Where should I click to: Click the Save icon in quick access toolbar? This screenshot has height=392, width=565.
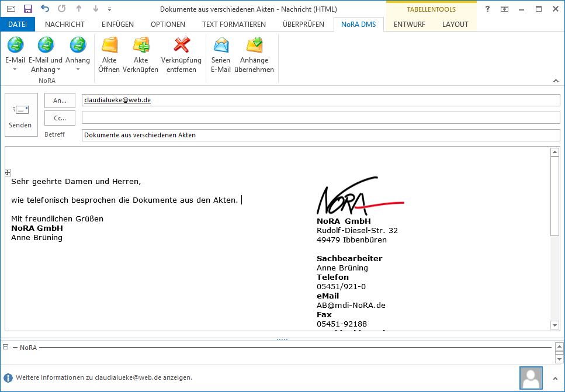pyautogui.click(x=27, y=9)
